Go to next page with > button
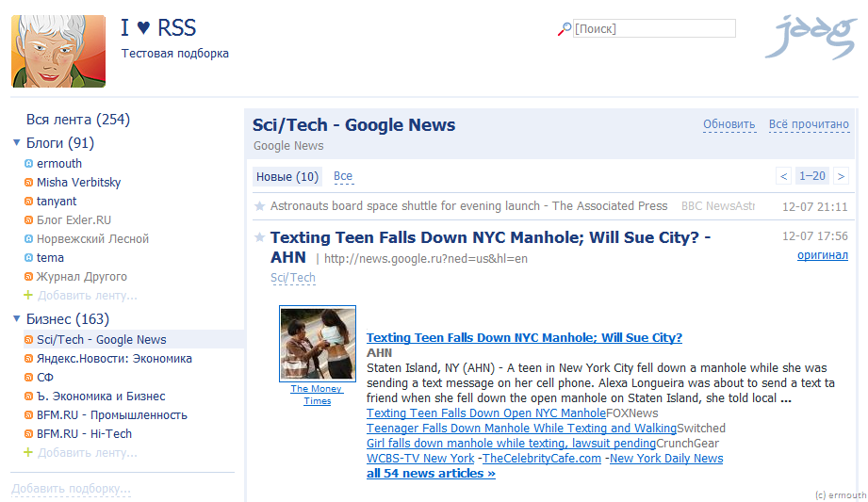Screen dimensions: 868x502 (x=841, y=176)
